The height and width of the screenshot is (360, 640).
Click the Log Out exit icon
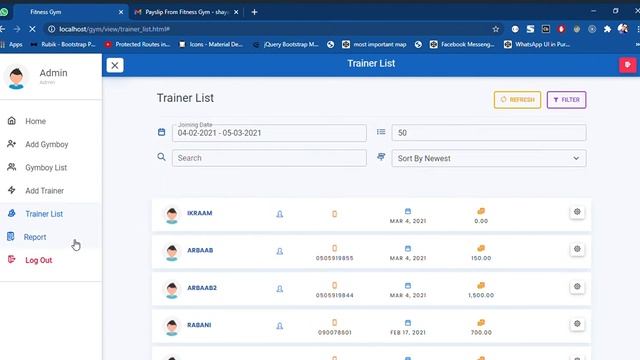pos(11,259)
